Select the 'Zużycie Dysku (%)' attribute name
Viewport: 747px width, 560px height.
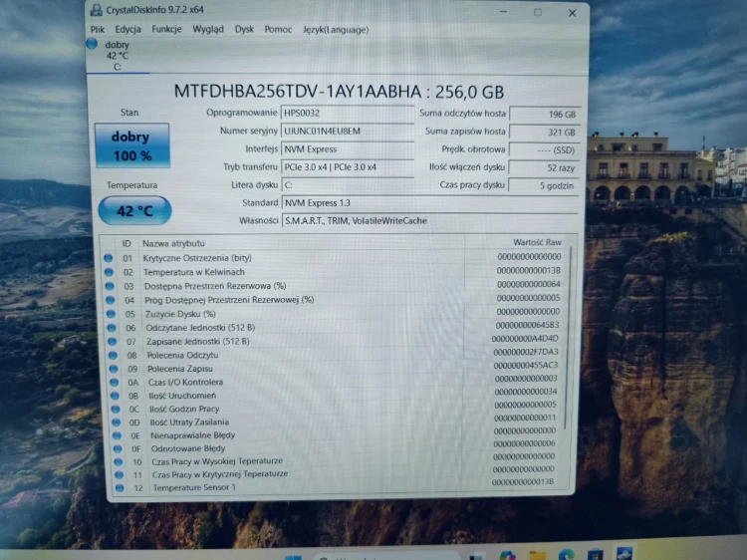click(180, 314)
